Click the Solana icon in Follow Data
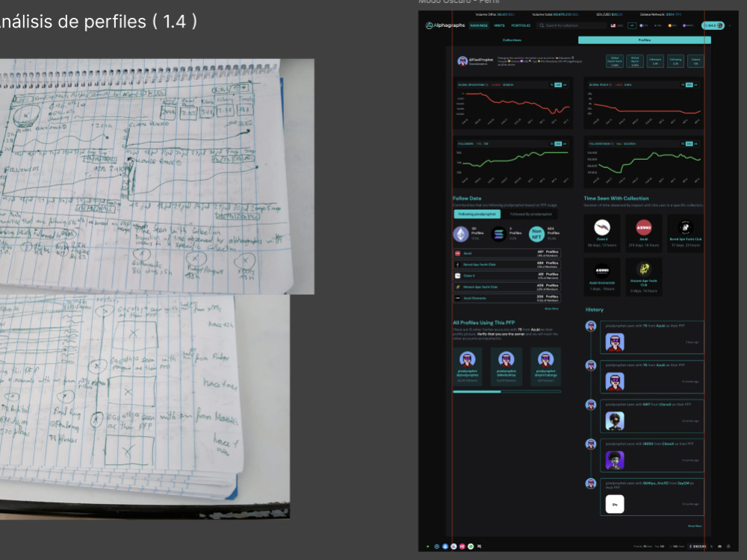747x560 pixels. tap(499, 234)
